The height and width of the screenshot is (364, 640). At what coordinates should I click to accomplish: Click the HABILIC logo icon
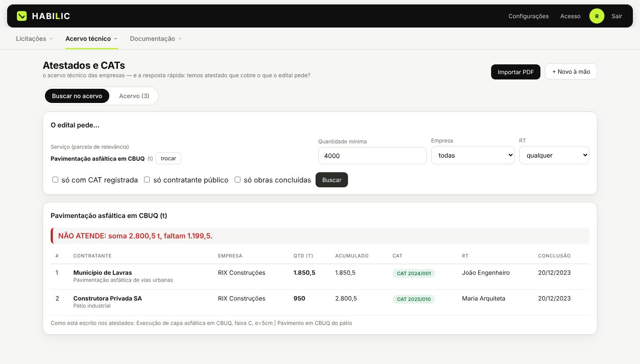22,16
